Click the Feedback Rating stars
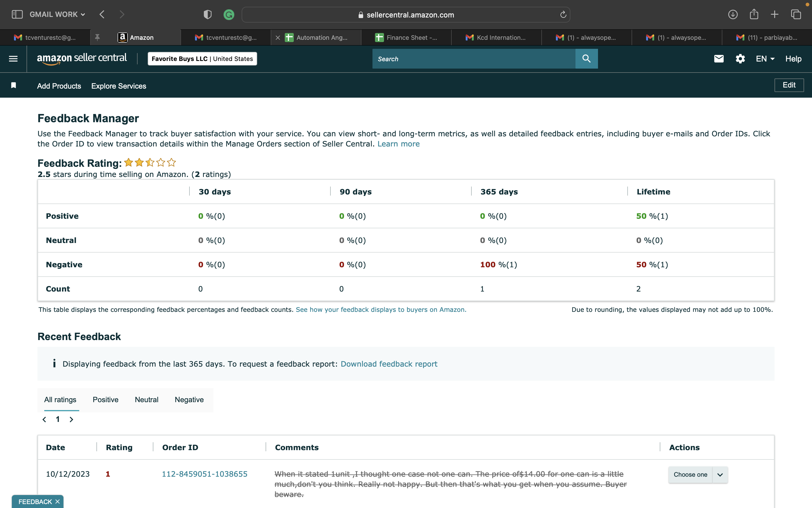 point(150,163)
